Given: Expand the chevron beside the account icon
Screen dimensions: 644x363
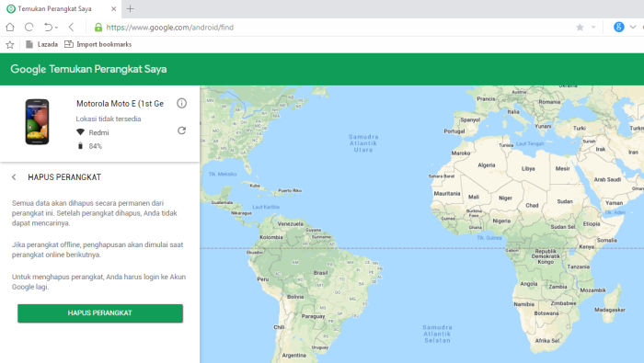Looking at the screenshot, I should (x=633, y=27).
